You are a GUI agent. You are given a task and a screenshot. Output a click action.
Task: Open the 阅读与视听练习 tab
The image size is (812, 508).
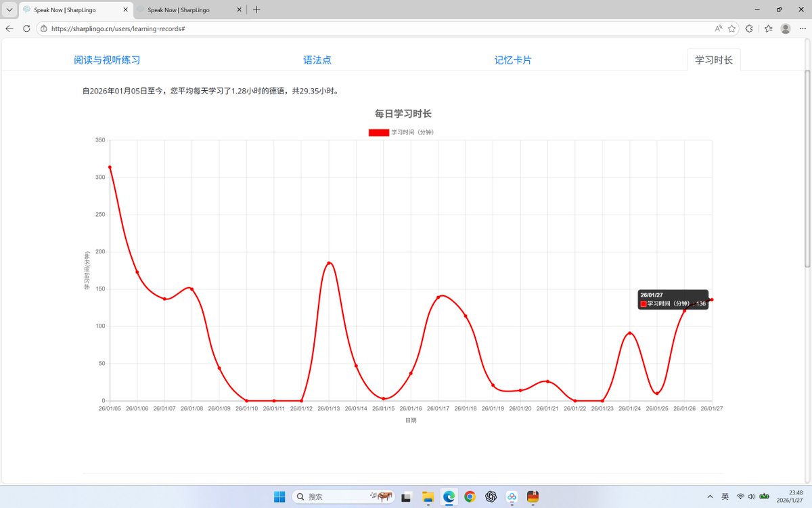click(x=107, y=60)
